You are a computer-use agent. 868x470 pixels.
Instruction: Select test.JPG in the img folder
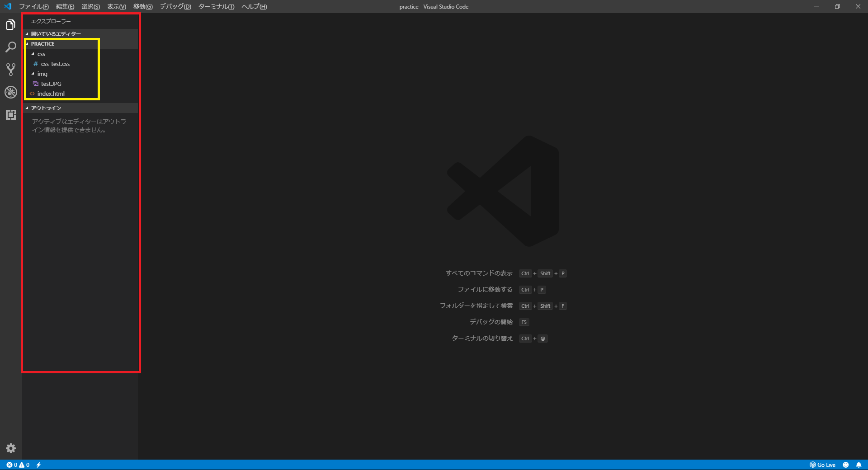coord(51,84)
